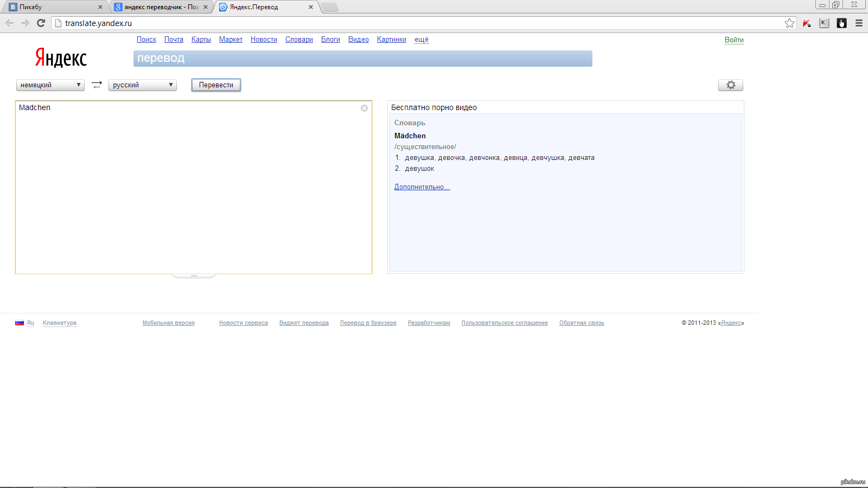Viewport: 868px width, 488px height.
Task: Open the Клавиатура virtual keyboard link
Action: (x=60, y=323)
